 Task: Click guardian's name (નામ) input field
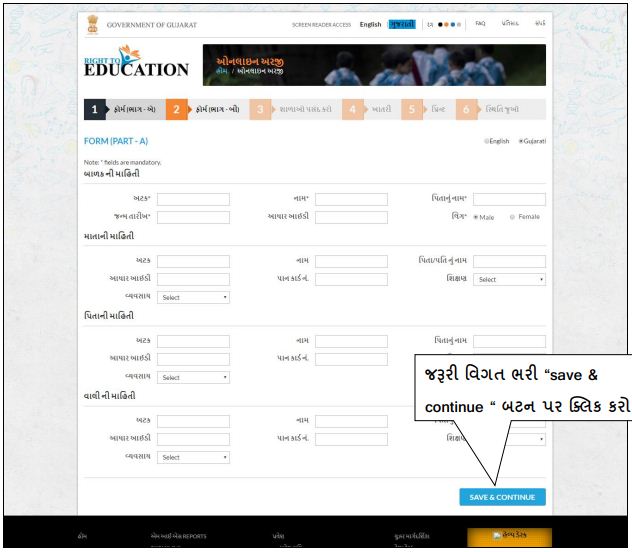click(351, 421)
